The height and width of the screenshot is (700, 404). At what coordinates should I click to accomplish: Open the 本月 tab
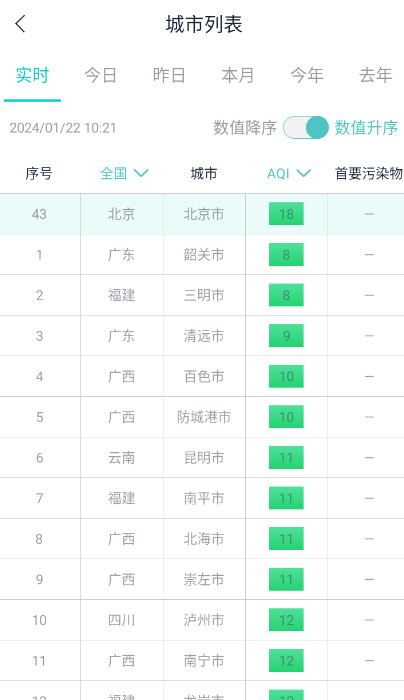tap(238, 75)
